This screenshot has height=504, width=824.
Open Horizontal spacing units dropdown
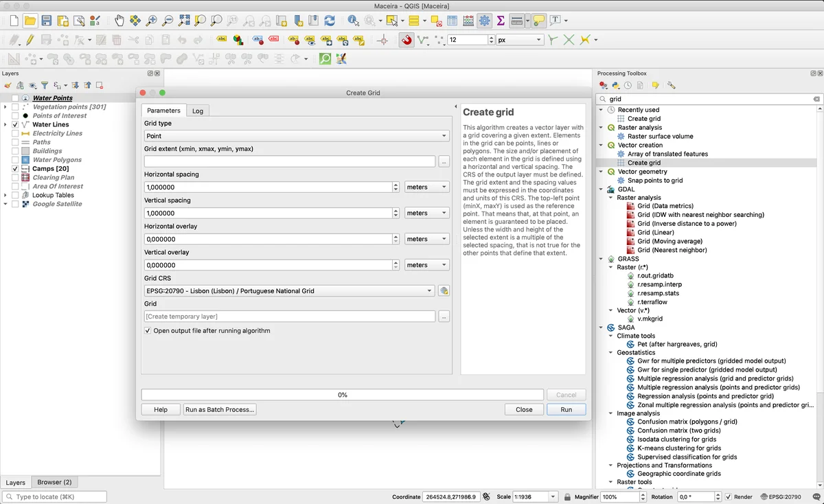(x=426, y=187)
